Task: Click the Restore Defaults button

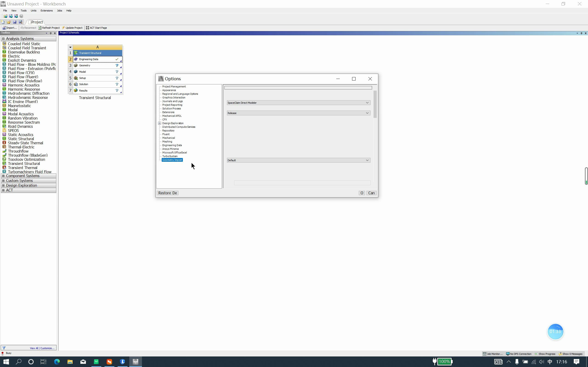Action: [x=167, y=193]
